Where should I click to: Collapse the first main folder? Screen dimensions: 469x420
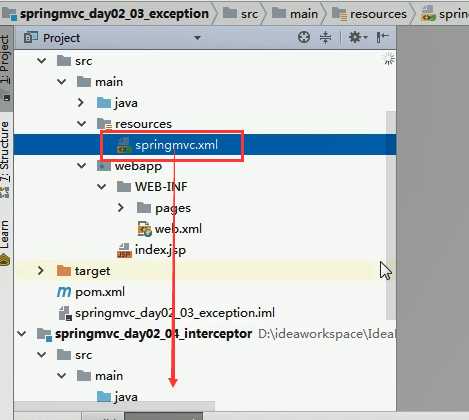coord(62,82)
